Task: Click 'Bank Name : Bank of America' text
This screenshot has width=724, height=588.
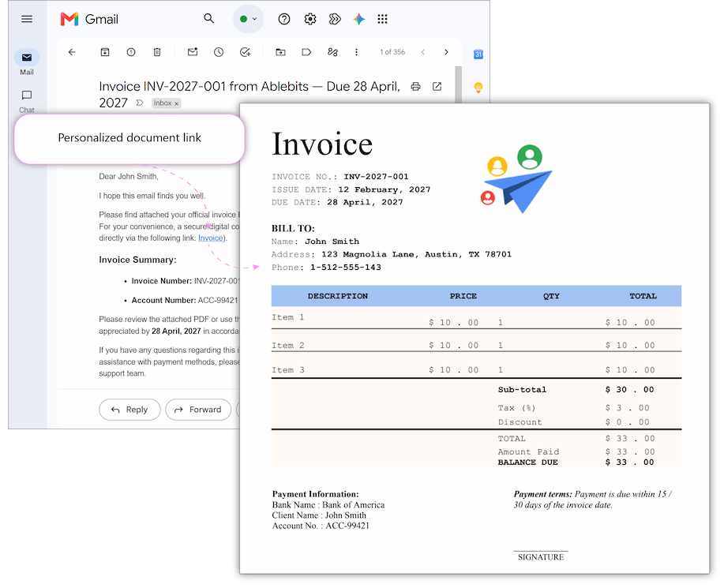Action: 328,505
